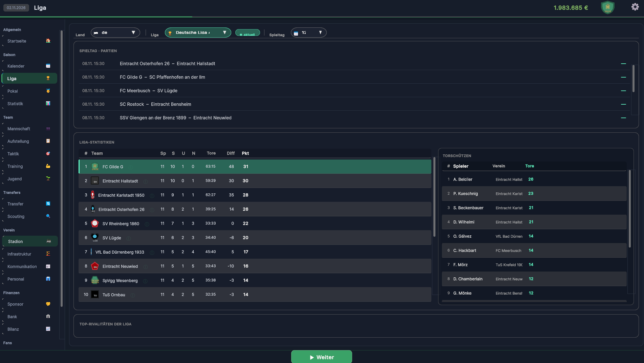Click the Transfer icon
This screenshot has height=363, width=644.
pyautogui.click(x=48, y=204)
